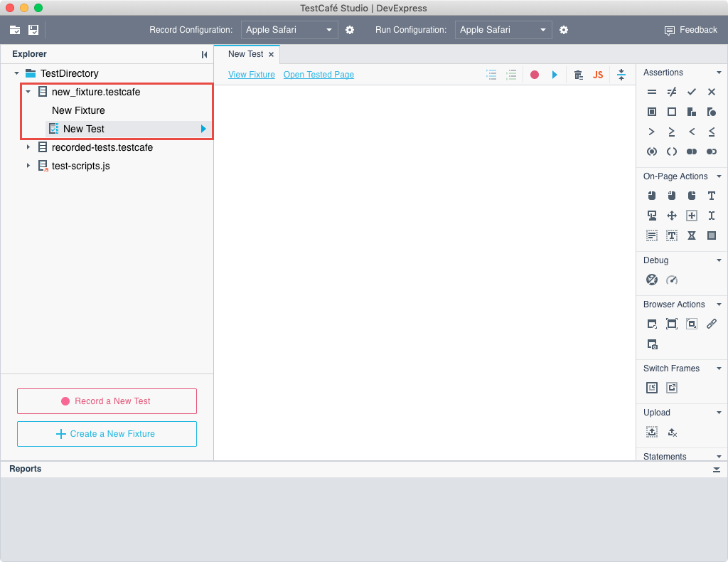Open Record Configuration gear settings
The width and height of the screenshot is (728, 562).
point(350,30)
